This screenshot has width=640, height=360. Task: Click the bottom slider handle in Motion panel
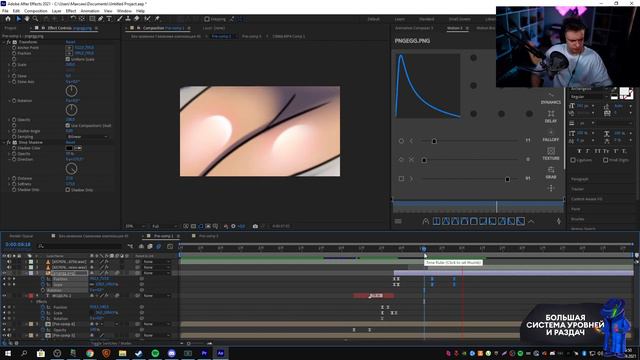tap(507, 179)
